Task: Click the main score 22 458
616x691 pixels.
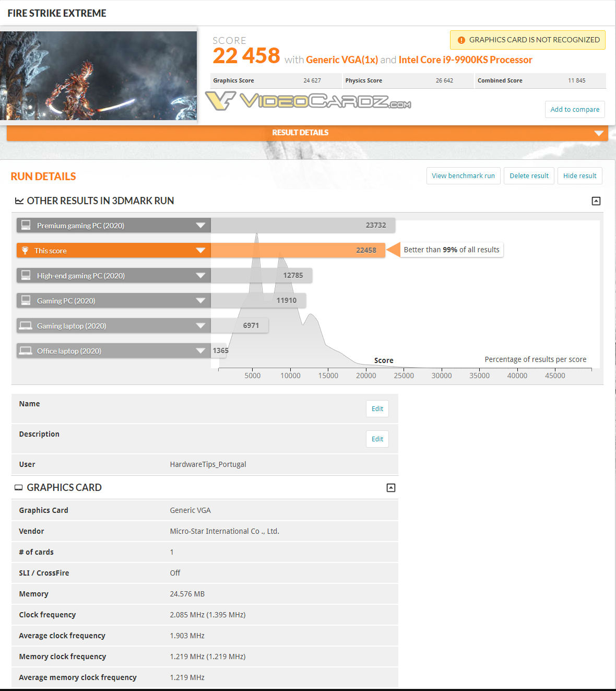Action: [246, 56]
